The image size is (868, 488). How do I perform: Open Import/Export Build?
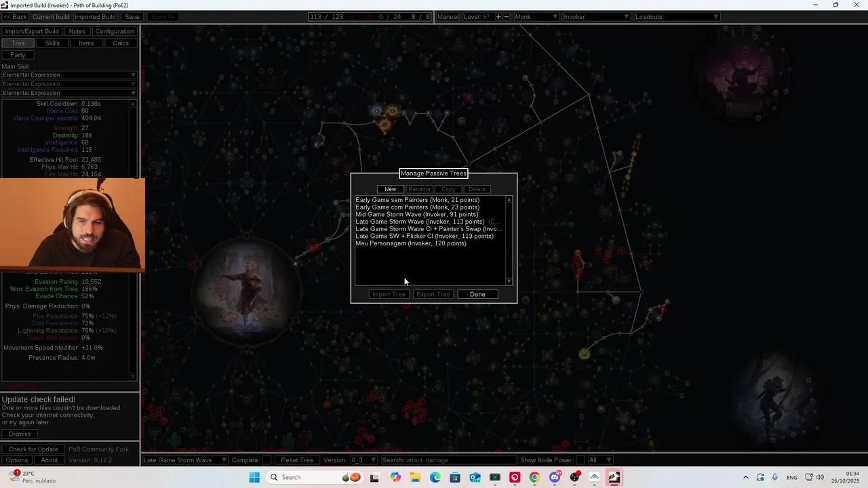[x=32, y=31]
